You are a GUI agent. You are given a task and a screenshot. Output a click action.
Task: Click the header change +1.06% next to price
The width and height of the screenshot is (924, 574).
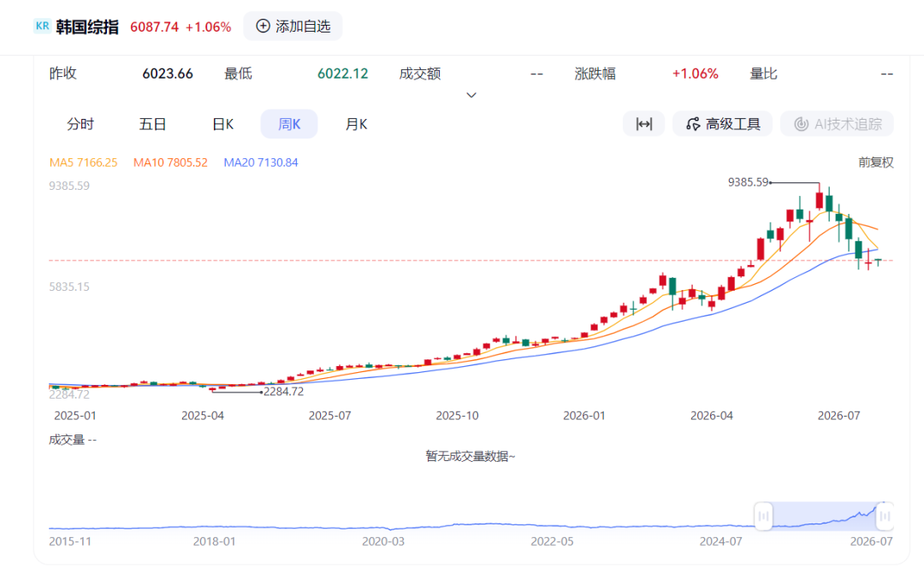(x=208, y=27)
